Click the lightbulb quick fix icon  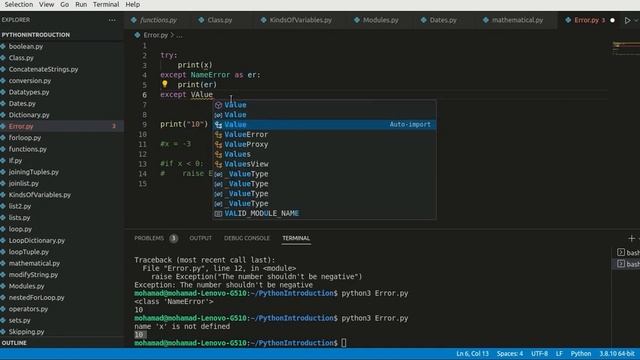164,84
